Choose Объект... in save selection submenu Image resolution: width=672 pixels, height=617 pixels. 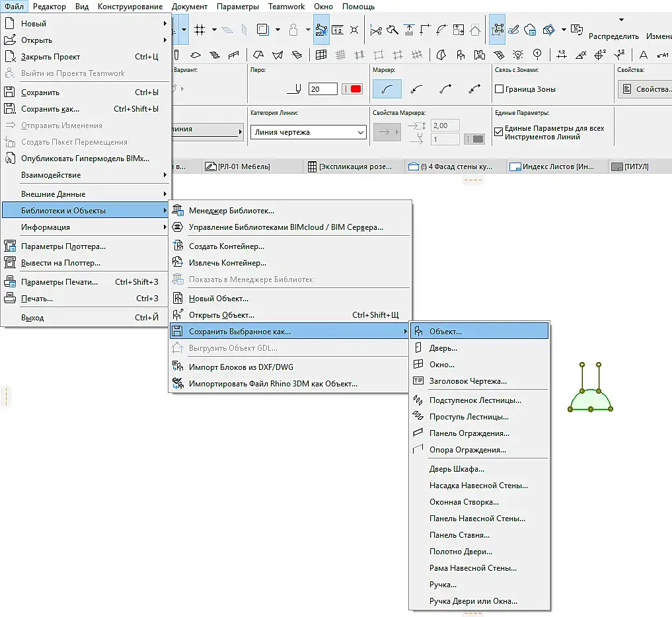[479, 331]
